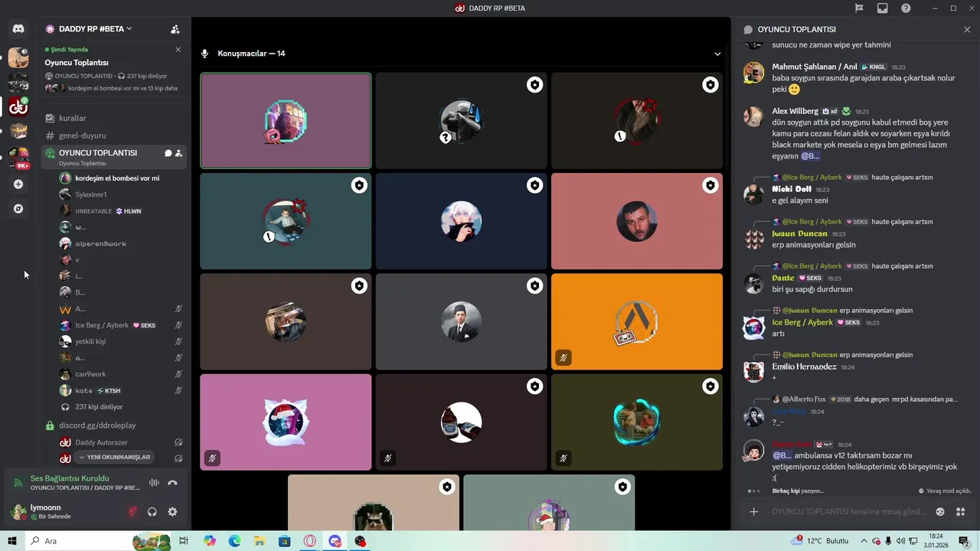Viewport: 980px width, 551px height.
Task: Toggle mute icon on Ice Berg / Ayberk row
Action: 178,325
